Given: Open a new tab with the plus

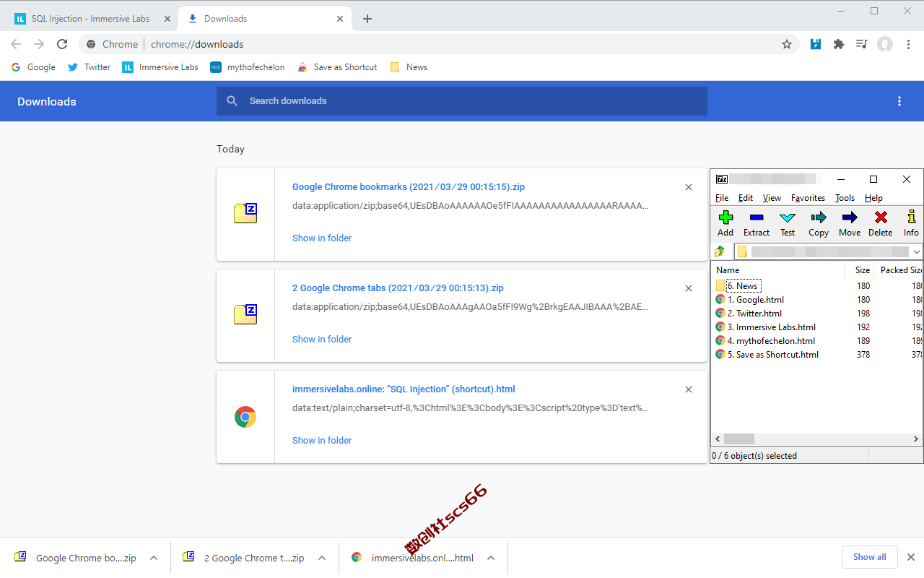Looking at the screenshot, I should click(x=367, y=19).
